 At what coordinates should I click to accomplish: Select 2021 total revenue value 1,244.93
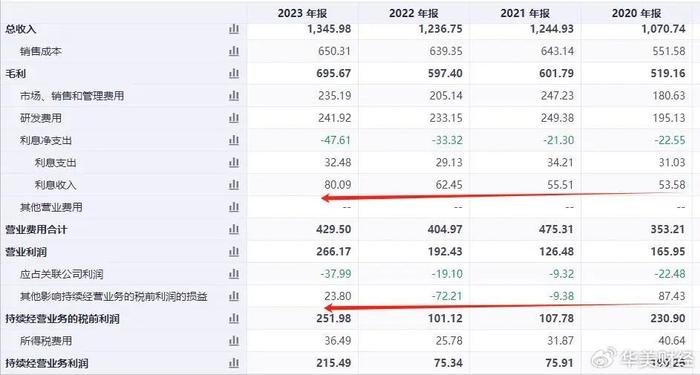[552, 29]
